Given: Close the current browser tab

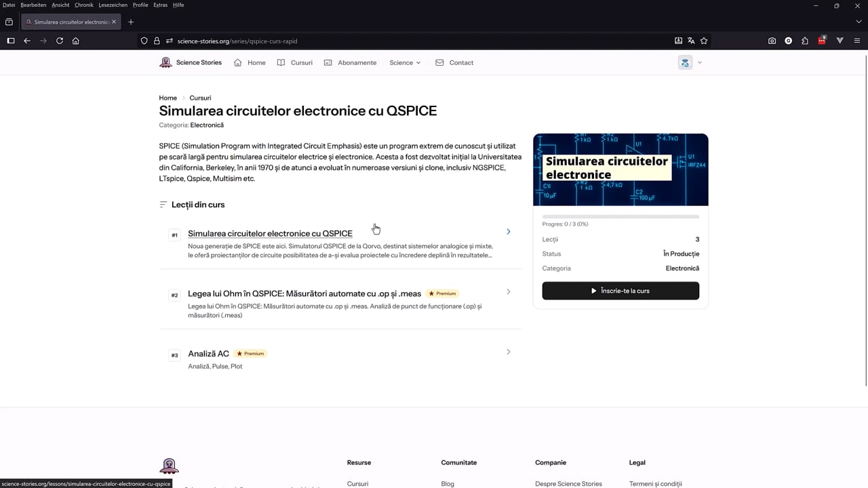Looking at the screenshot, I should point(114,22).
